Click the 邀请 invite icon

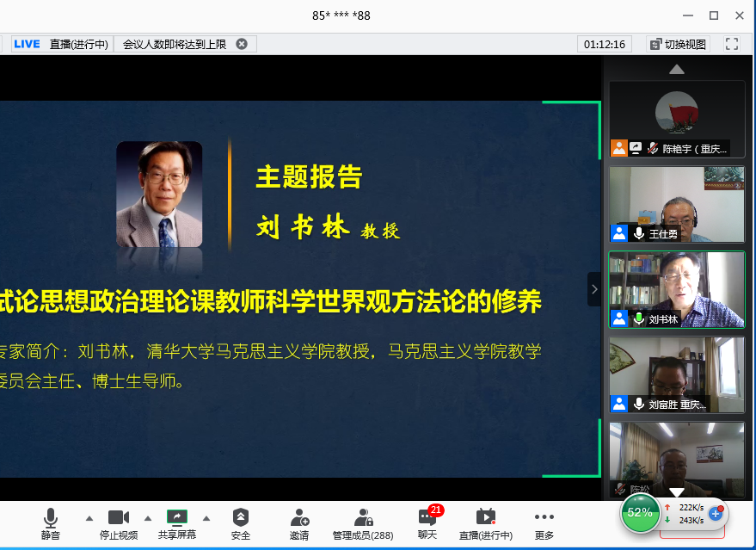click(299, 523)
